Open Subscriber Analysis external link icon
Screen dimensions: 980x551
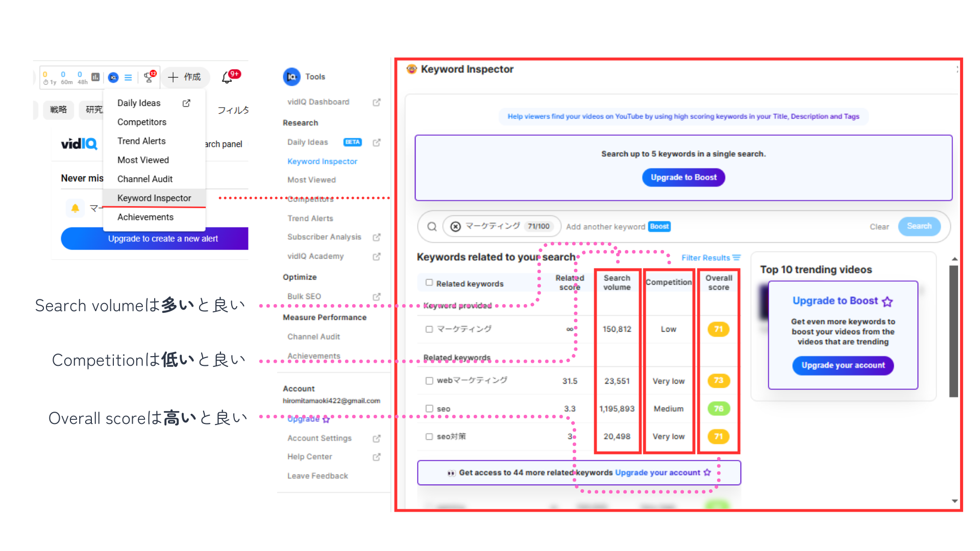point(377,237)
